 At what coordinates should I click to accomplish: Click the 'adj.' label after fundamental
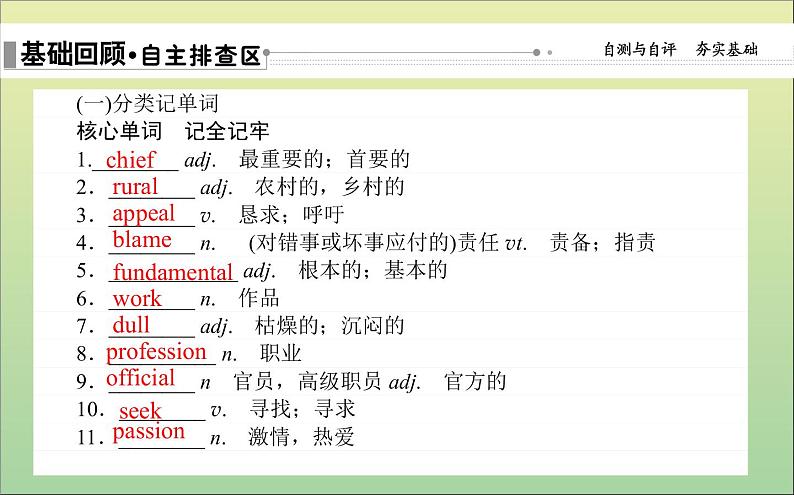pyautogui.click(x=260, y=272)
